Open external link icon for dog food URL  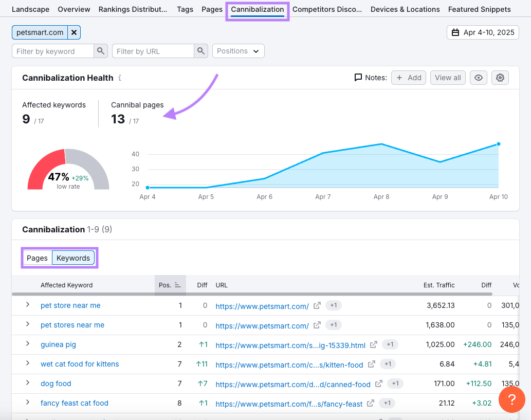(379, 384)
